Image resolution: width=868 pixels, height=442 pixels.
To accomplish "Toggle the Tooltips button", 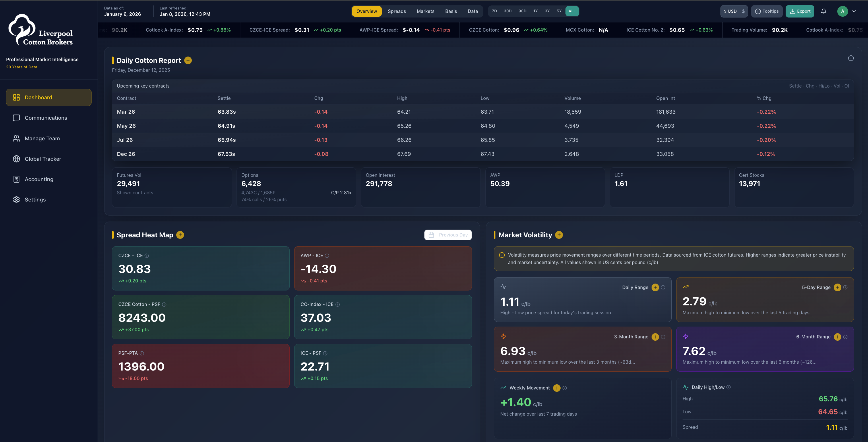I will pyautogui.click(x=767, y=11).
